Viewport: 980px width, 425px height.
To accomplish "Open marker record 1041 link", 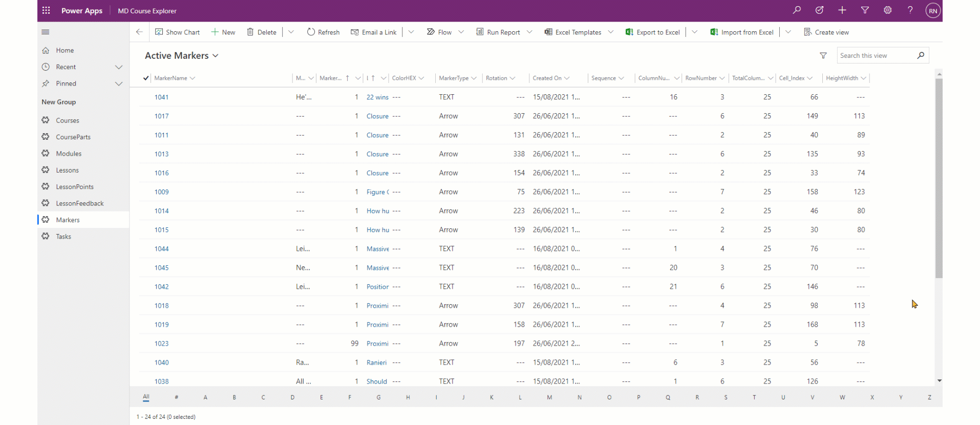I will coord(161,97).
